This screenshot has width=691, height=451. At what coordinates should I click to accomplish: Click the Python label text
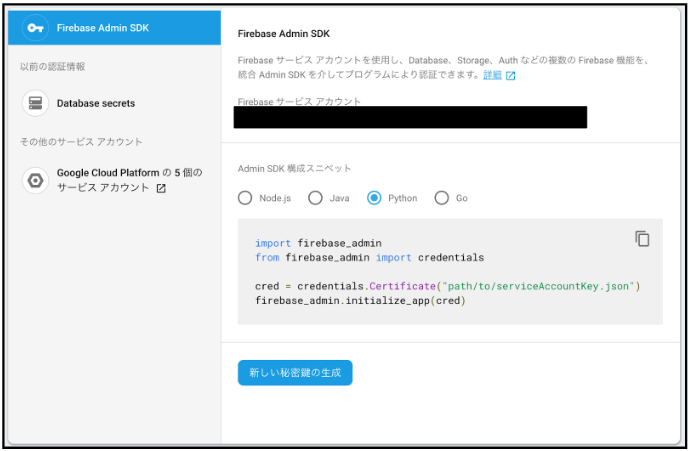pyautogui.click(x=402, y=198)
